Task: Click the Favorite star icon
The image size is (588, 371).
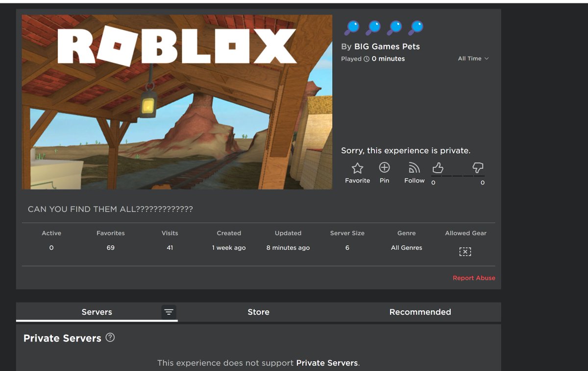Action: pyautogui.click(x=358, y=168)
